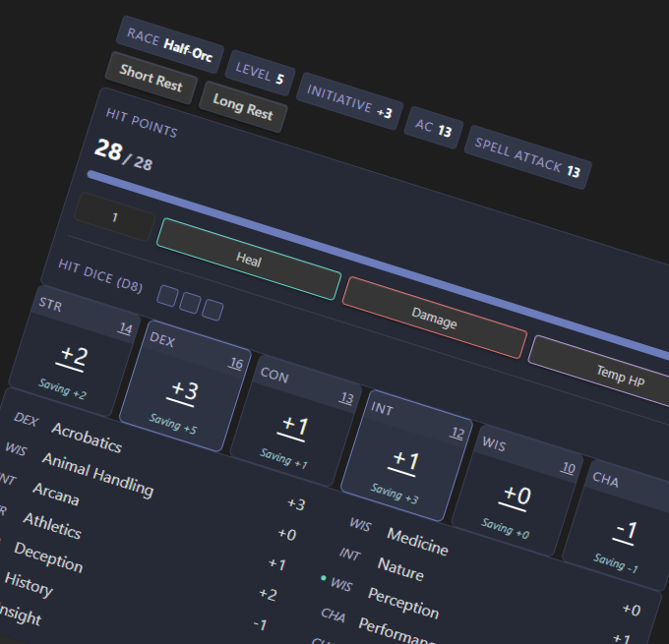
Task: Click the Deception -1 bonus value
Action: [x=260, y=624]
